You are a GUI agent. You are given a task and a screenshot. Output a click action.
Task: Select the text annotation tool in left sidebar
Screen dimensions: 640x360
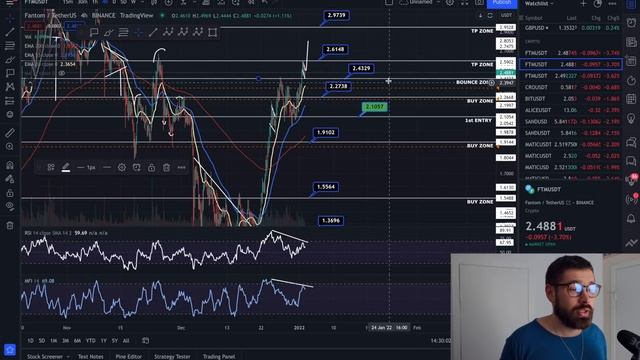pyautogui.click(x=10, y=73)
